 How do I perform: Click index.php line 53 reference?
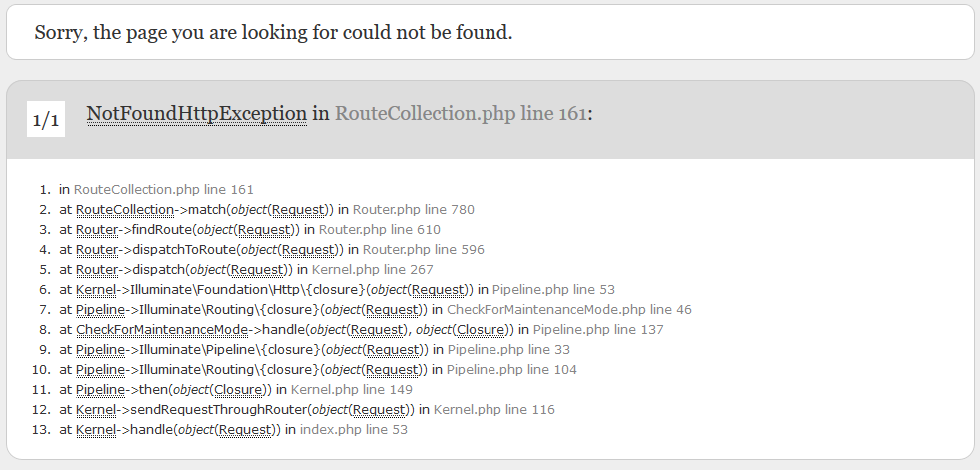pyautogui.click(x=353, y=430)
